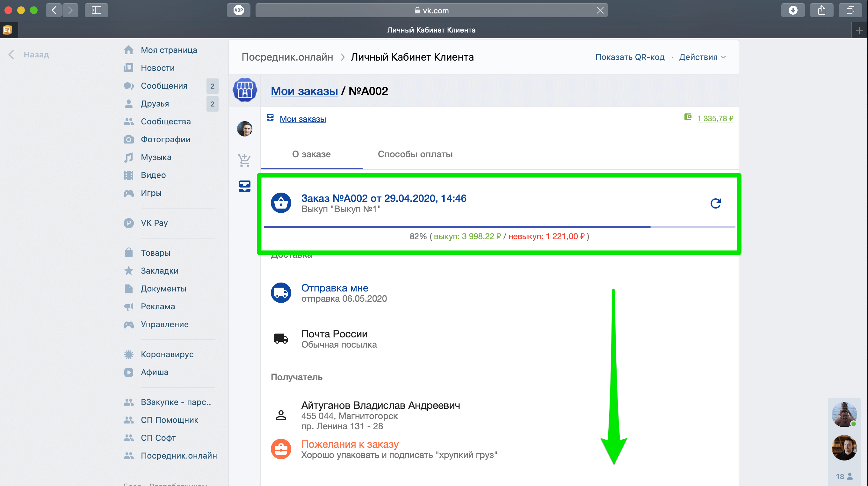The width and height of the screenshot is (868, 486).
Task: Click the orange Пожелания к заказу briefcase icon
Action: pyautogui.click(x=281, y=449)
